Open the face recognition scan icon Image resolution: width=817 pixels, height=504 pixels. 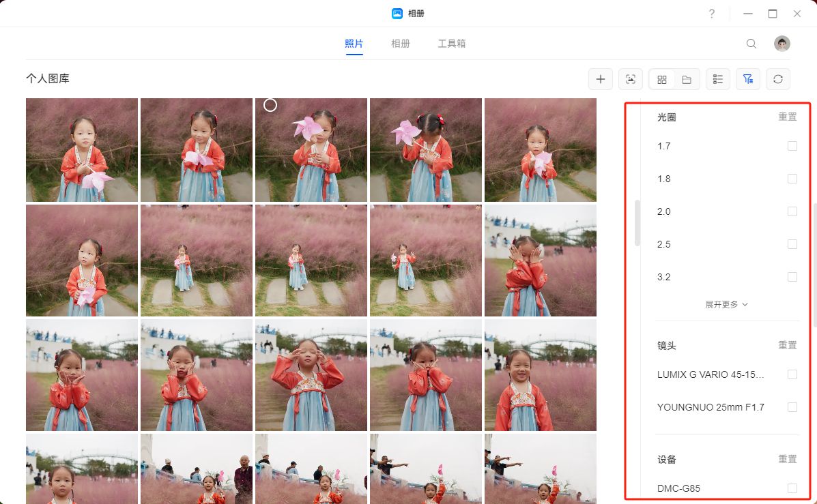tap(631, 79)
